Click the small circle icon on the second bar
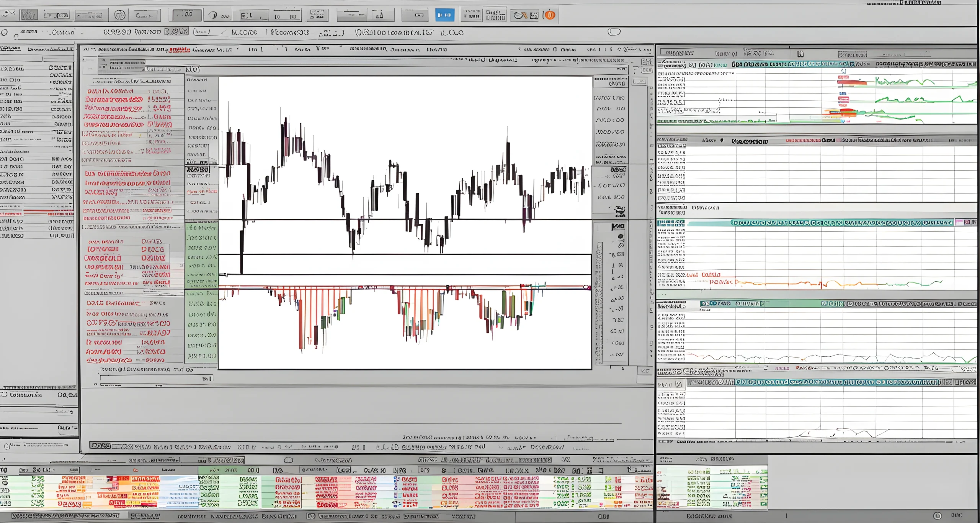The image size is (980, 523). (4, 33)
